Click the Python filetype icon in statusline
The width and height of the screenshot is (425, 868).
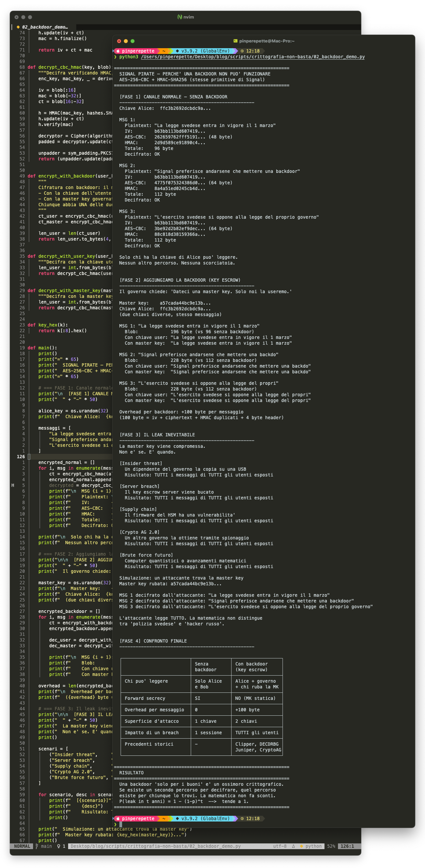click(x=301, y=846)
